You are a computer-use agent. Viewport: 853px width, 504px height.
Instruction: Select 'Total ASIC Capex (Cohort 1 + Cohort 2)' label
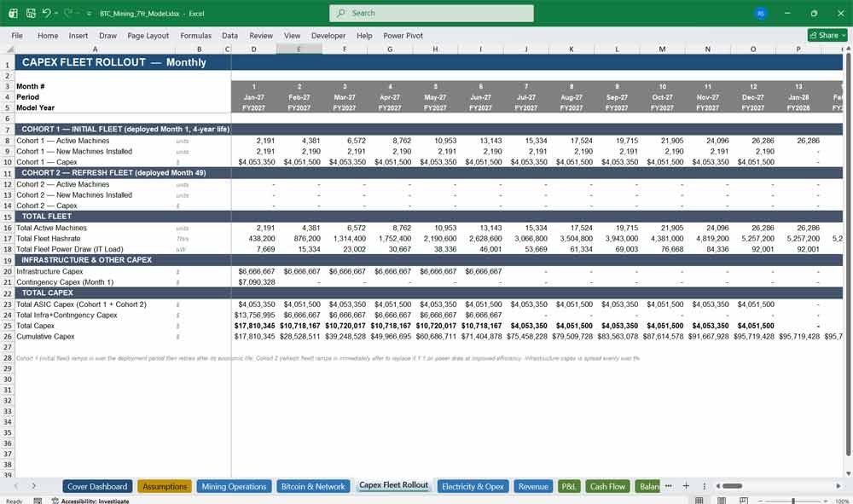point(81,304)
